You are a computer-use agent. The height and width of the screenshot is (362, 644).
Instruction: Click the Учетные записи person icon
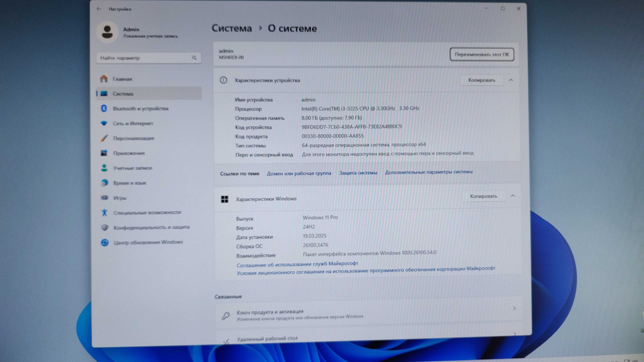point(104,168)
